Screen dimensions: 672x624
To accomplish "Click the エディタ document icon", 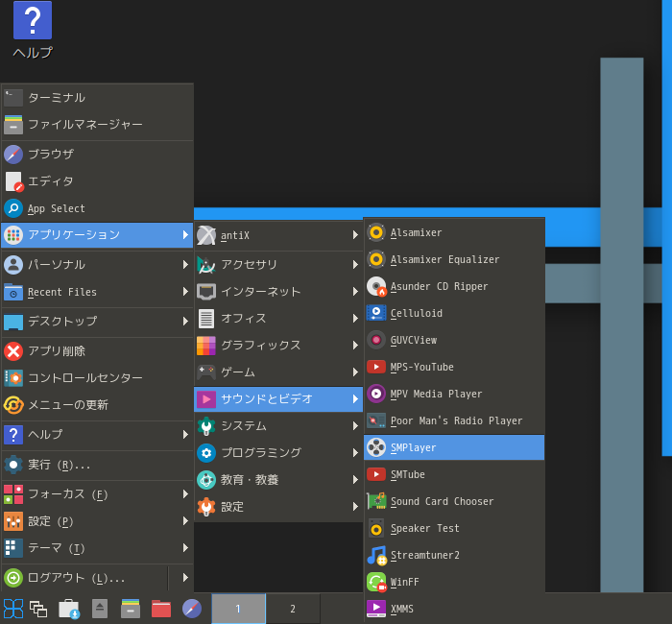I will point(13,181).
